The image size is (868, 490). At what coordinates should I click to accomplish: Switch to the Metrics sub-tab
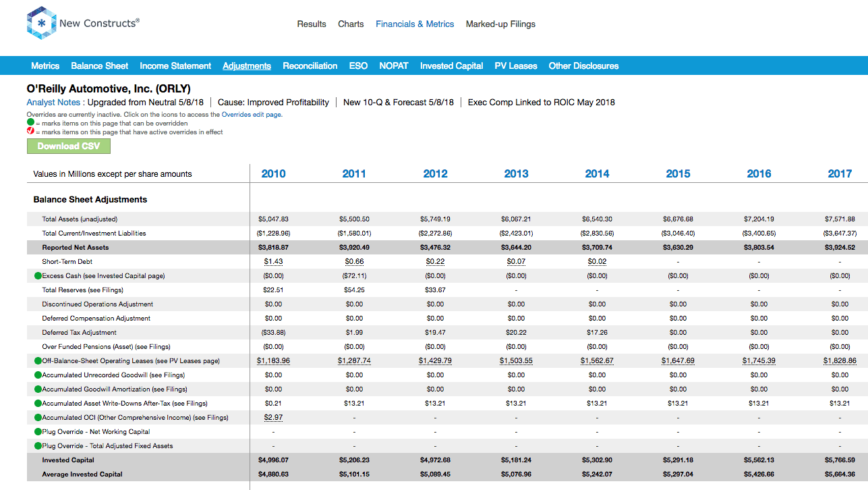point(45,65)
